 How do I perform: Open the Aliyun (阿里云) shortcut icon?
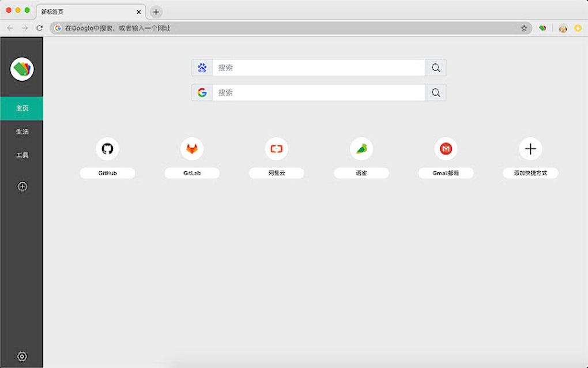click(x=276, y=149)
